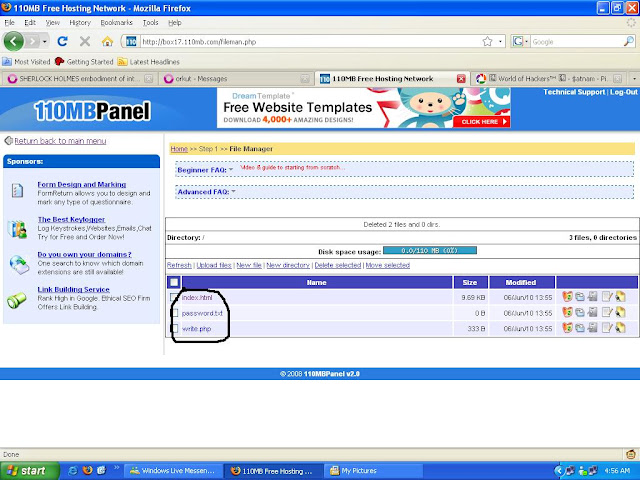Click the Move selected link
The width and height of the screenshot is (640, 480).
pos(388,265)
